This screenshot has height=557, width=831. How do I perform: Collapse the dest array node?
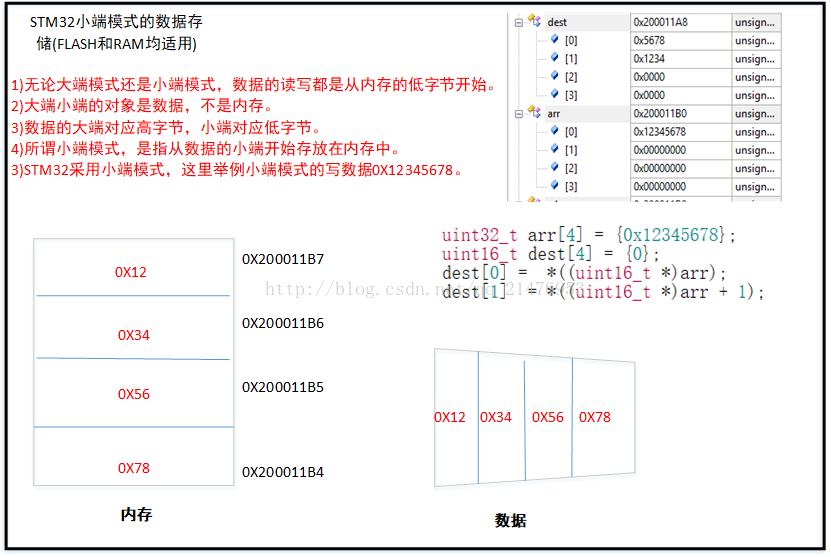click(519, 22)
